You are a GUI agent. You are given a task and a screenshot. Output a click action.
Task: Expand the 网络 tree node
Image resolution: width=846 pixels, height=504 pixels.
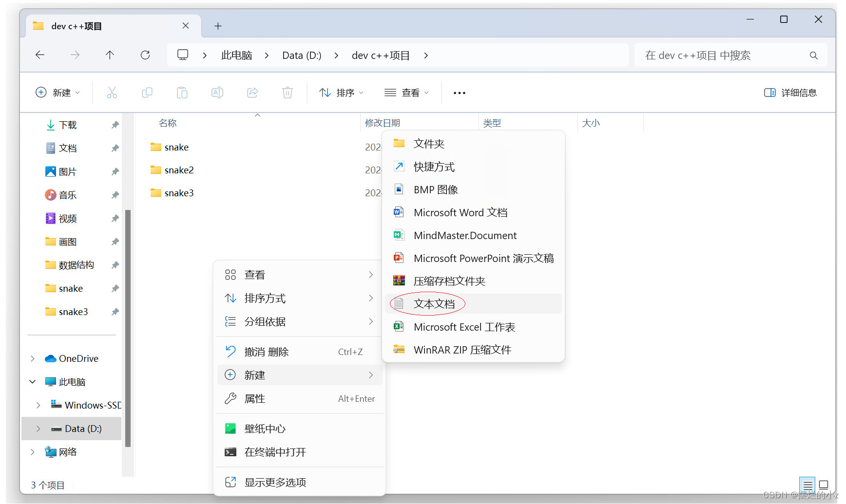33,452
